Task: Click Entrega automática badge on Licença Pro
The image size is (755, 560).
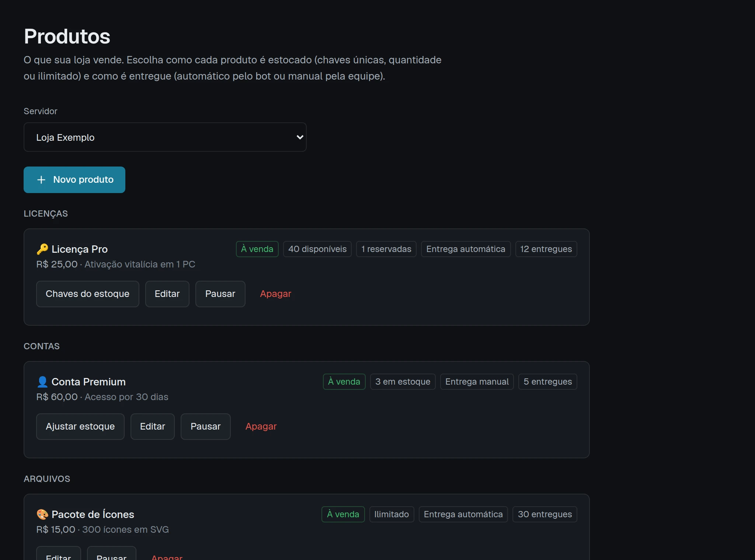Action: click(x=466, y=249)
